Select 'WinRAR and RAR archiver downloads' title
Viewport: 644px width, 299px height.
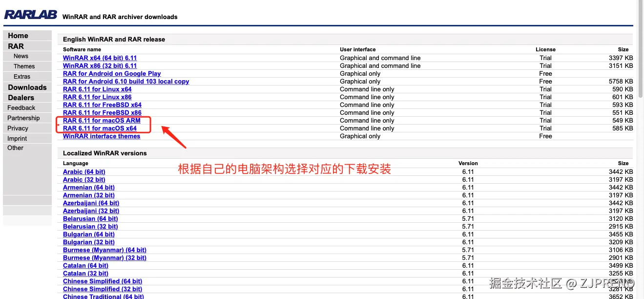pos(120,17)
